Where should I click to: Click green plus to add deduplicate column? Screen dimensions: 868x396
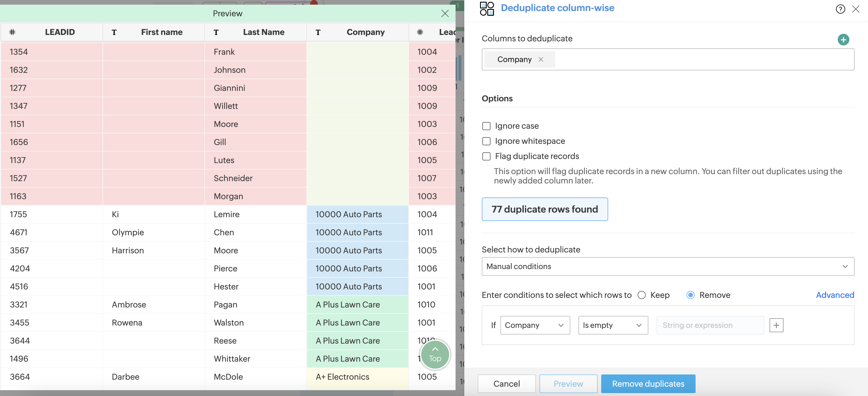(843, 40)
